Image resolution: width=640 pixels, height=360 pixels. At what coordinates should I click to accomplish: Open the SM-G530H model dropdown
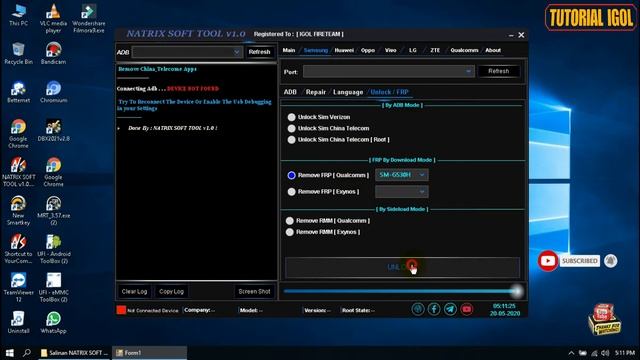click(x=402, y=175)
